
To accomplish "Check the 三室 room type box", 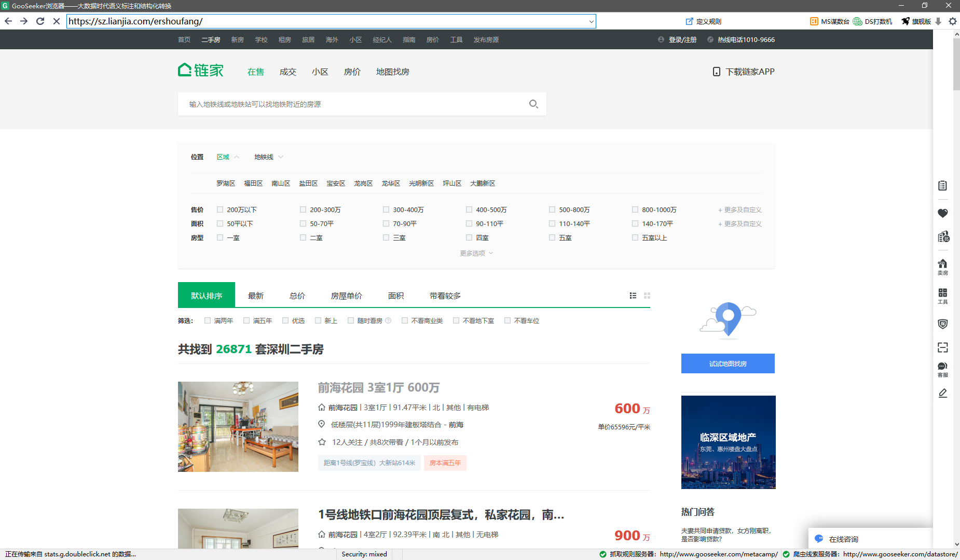I will (x=386, y=237).
